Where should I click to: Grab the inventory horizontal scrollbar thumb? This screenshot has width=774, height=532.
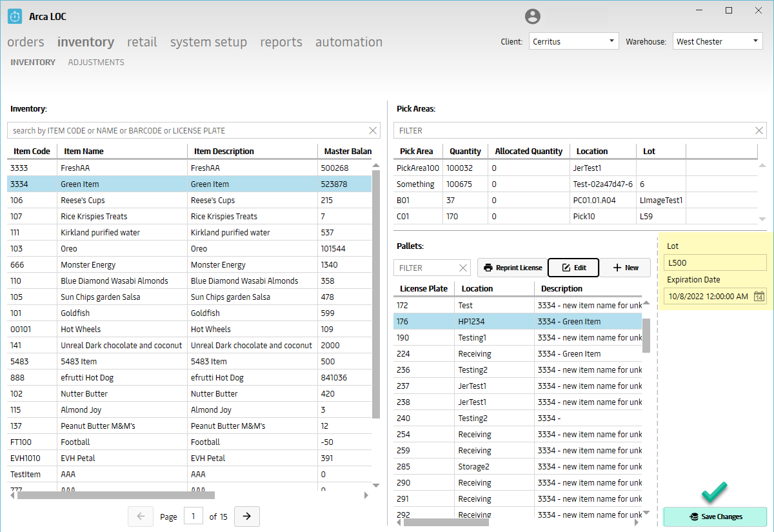point(116,495)
